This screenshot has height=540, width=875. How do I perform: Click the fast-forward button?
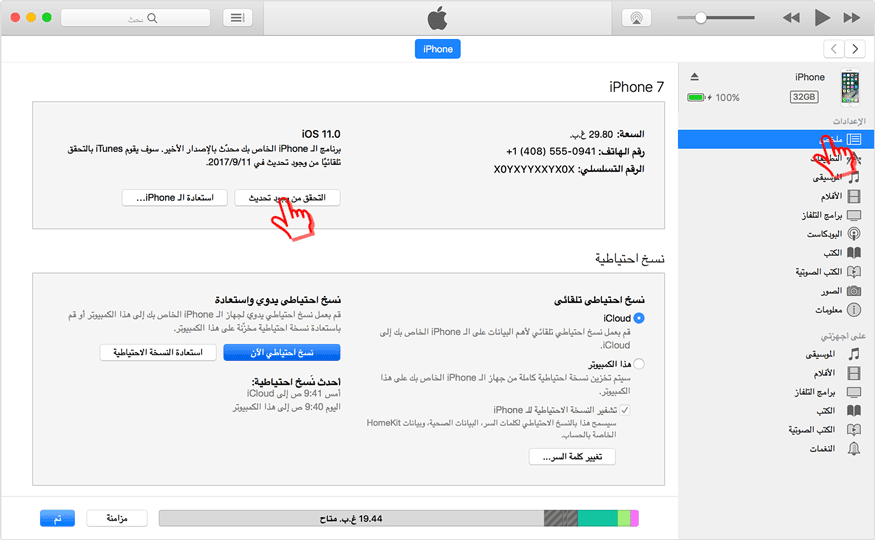852,18
